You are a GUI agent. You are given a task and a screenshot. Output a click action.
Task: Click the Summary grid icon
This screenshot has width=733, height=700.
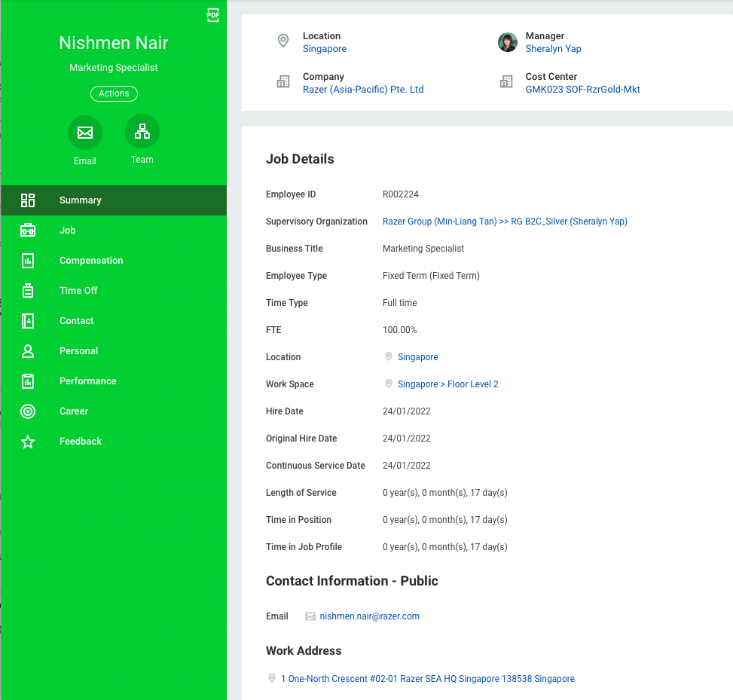click(28, 200)
